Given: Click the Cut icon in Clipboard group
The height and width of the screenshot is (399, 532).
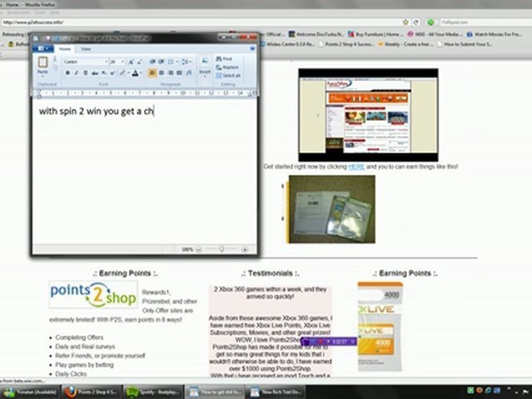Looking at the screenshot, I should pyautogui.click(x=55, y=59).
